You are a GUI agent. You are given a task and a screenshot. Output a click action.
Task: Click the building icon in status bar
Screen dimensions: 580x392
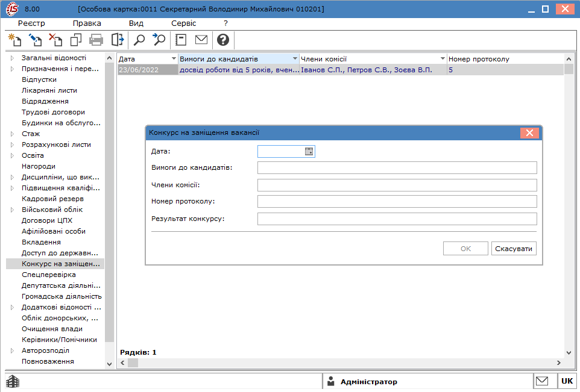click(13, 382)
